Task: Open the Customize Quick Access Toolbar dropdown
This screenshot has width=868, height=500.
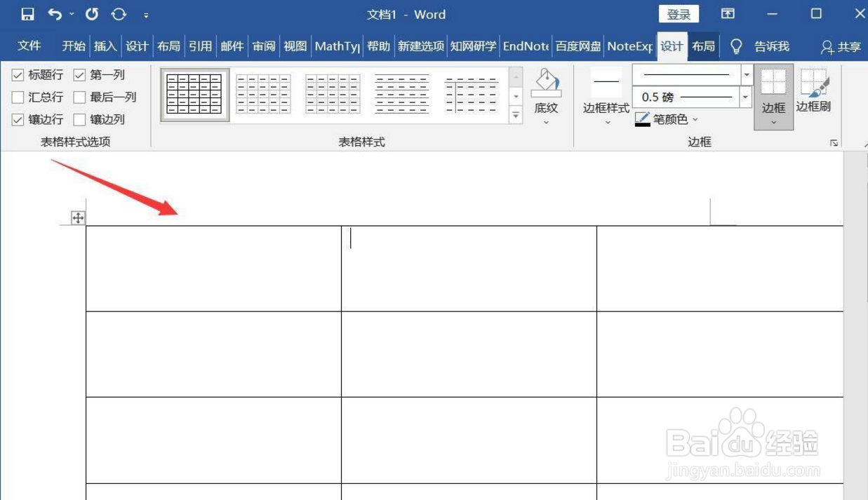Action: [x=146, y=15]
